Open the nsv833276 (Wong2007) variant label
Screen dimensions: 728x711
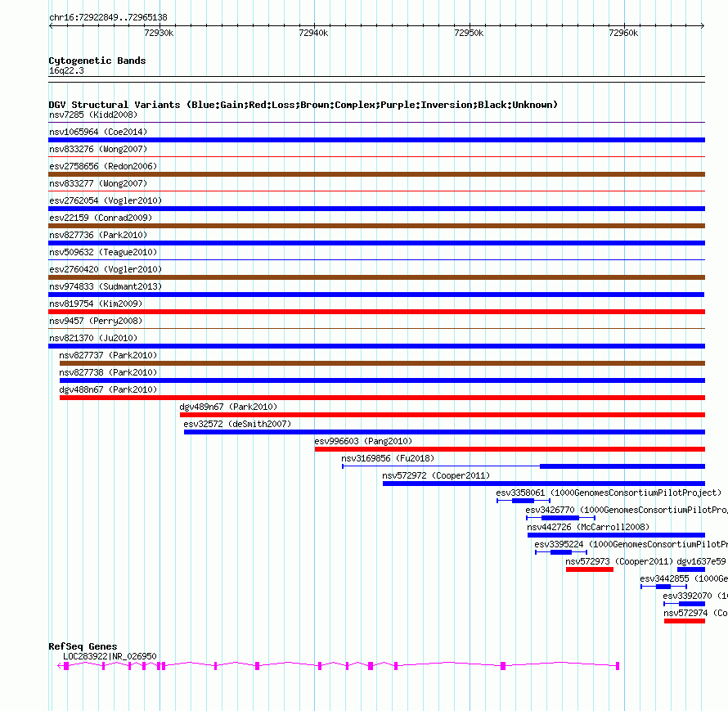(98, 149)
